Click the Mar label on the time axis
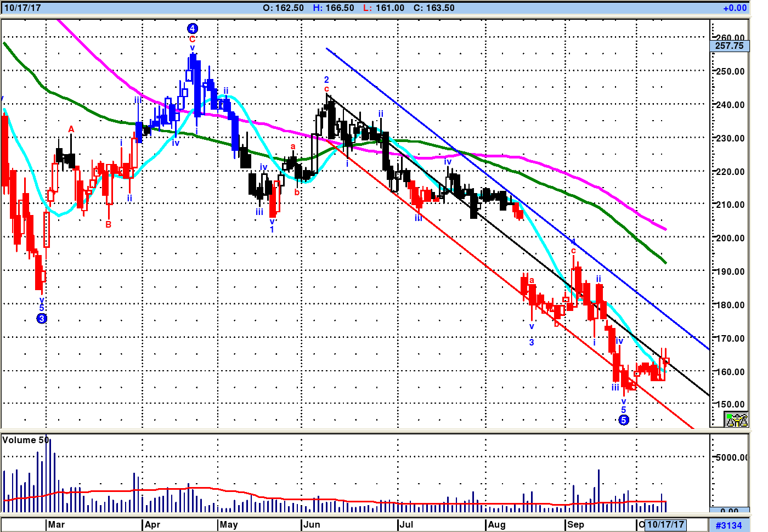 [56, 524]
